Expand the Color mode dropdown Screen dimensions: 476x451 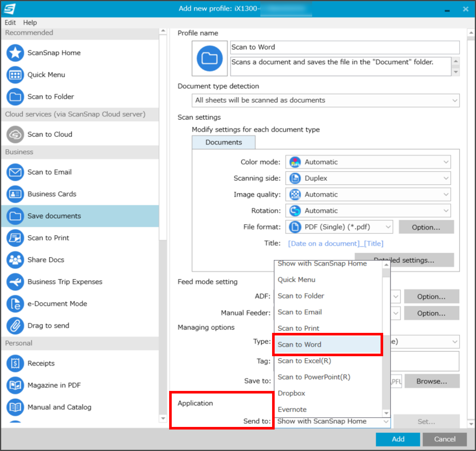pyautogui.click(x=368, y=162)
